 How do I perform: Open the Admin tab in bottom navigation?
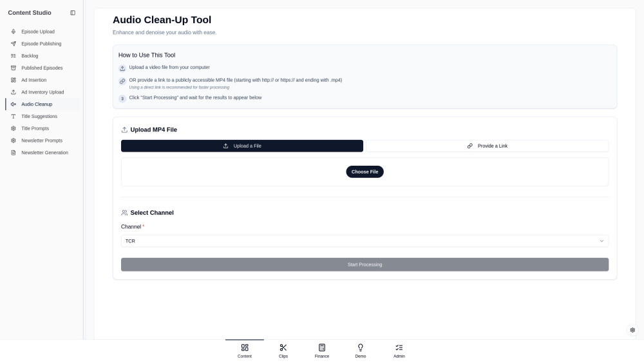(x=399, y=351)
